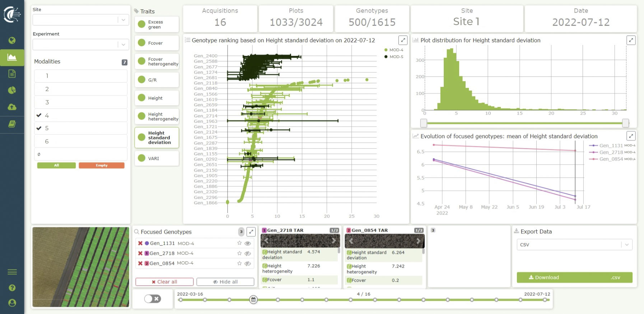
Task: Jump to the last timeline point 2022-07-12
Action: [545, 300]
